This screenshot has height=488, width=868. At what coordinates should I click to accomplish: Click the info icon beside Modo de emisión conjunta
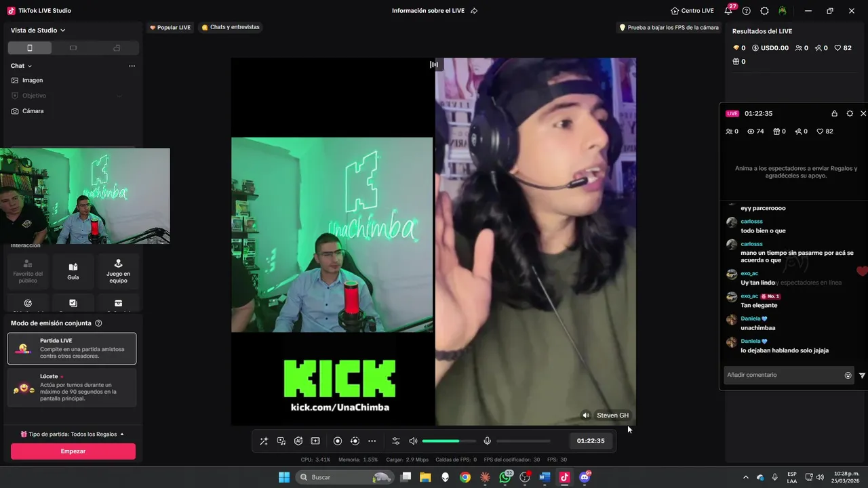tap(98, 323)
